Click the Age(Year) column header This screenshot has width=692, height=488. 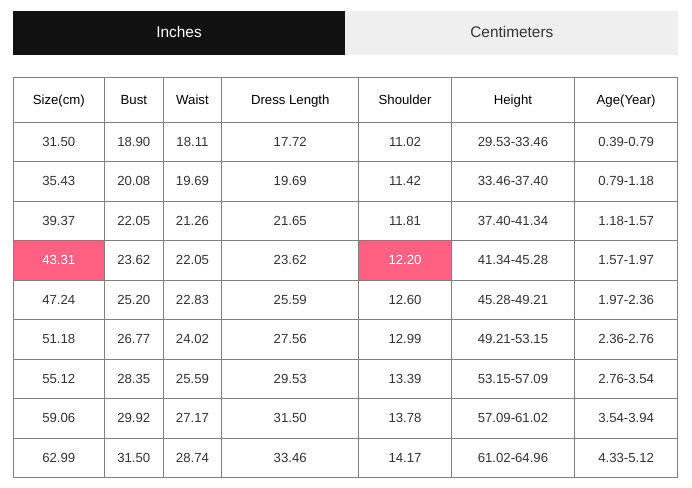pos(626,100)
